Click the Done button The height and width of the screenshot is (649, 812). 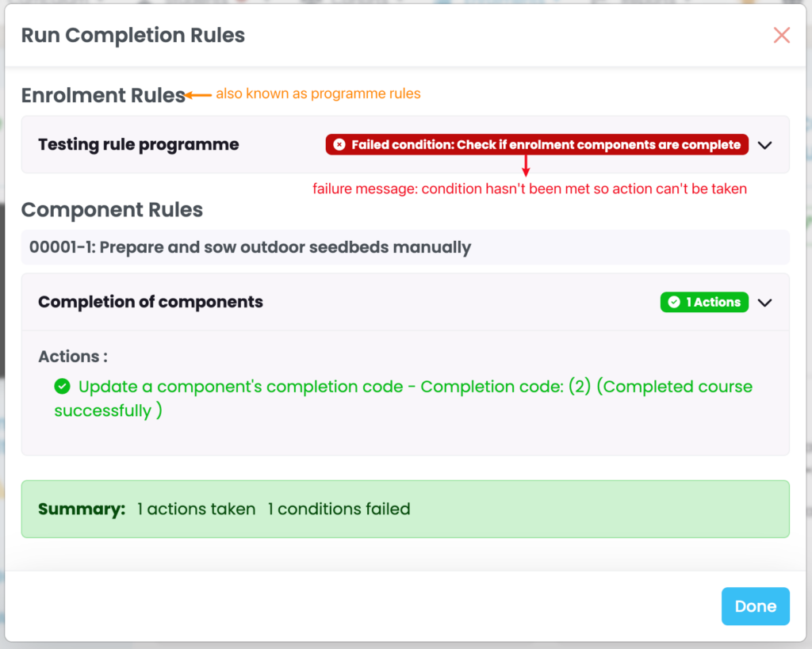(755, 606)
